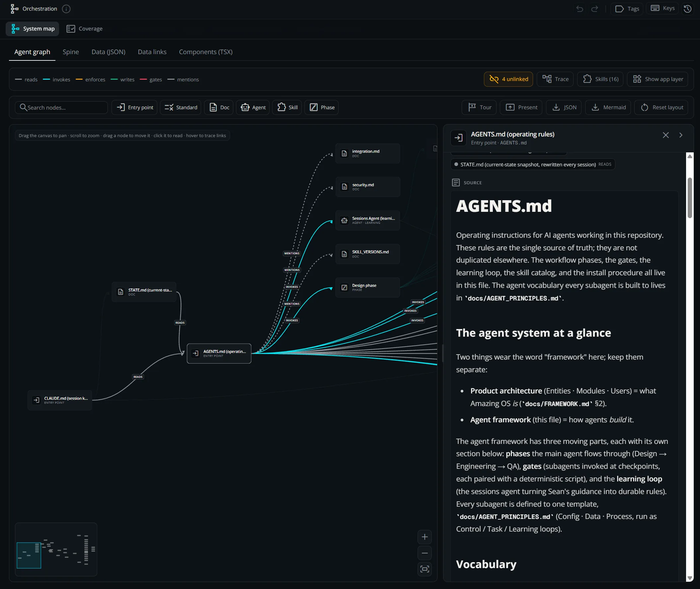
Task: Close the AGENTS.md detail panel
Action: click(x=665, y=135)
